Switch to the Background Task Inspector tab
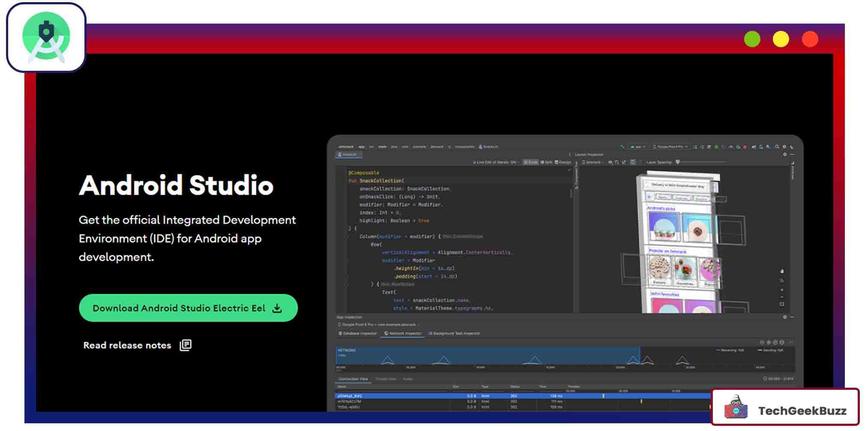This screenshot has height=431, width=868. click(x=455, y=333)
